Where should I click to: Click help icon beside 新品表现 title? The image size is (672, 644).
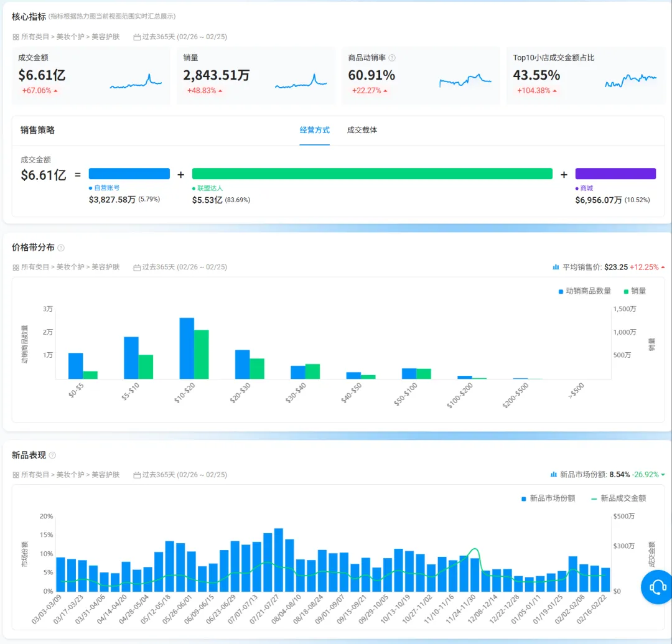(52, 455)
